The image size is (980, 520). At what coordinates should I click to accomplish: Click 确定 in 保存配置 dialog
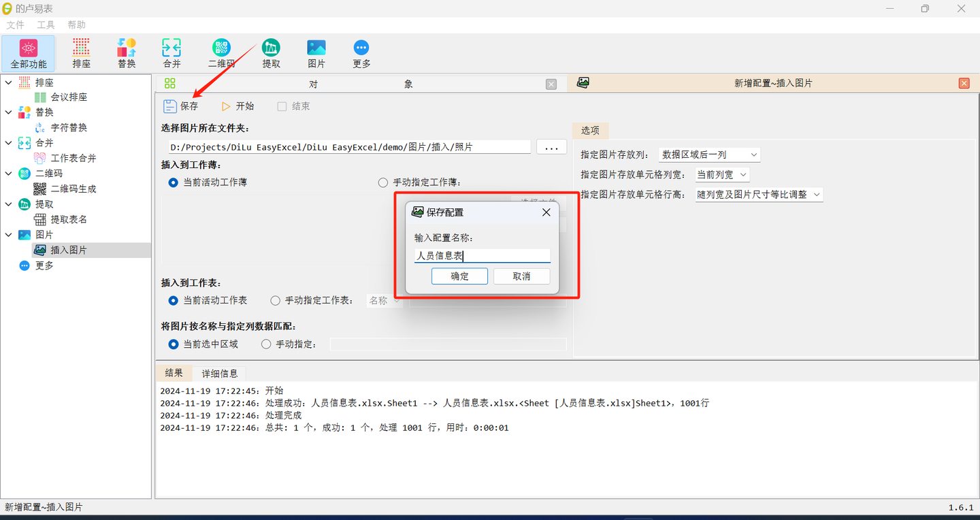coord(459,276)
